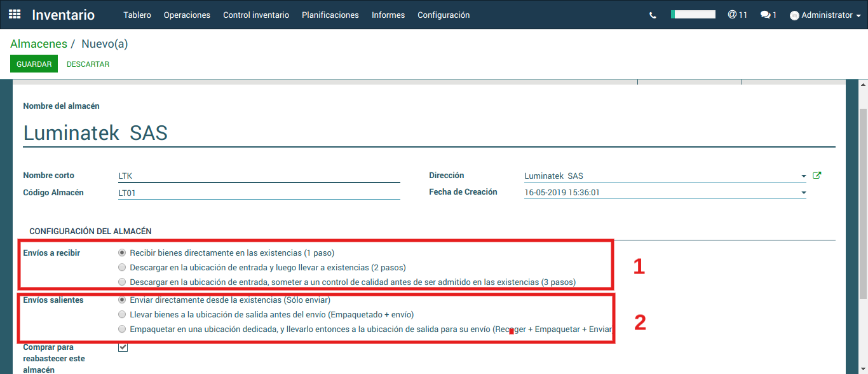Expand the Fecha de Creación dropdown
Image resolution: width=868 pixels, height=374 pixels.
click(803, 193)
